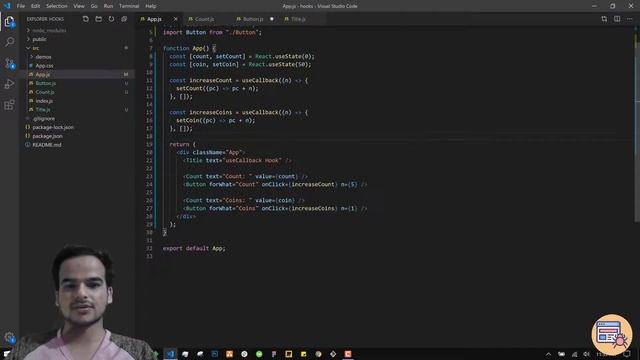
Task: Open the Accounts or Manage gear icon
Action: point(9,338)
